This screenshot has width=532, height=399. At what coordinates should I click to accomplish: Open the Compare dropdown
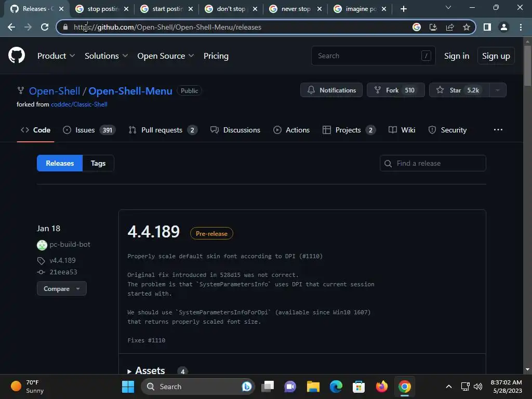[62, 289]
